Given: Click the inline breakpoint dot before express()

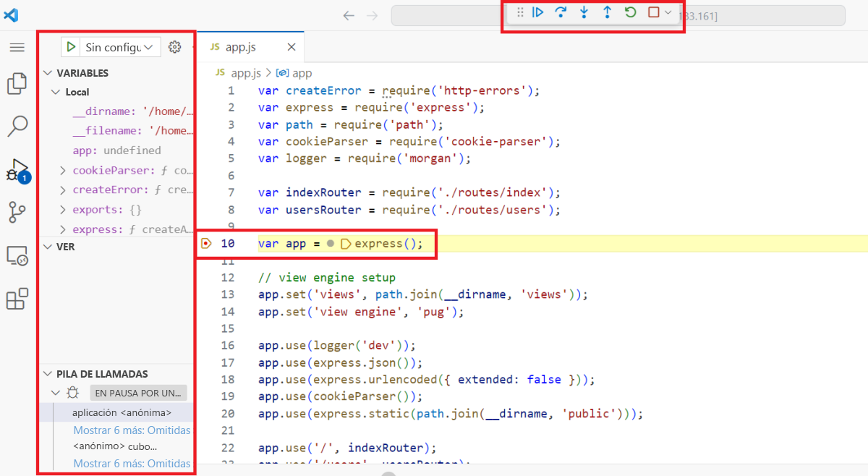Looking at the screenshot, I should click(x=331, y=244).
